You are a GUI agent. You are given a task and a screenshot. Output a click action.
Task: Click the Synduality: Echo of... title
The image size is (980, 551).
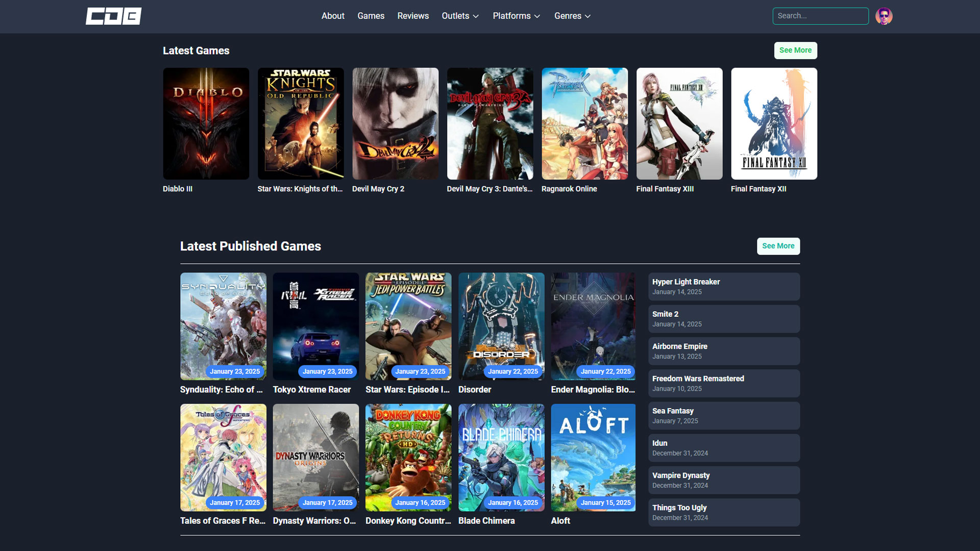coord(222,389)
